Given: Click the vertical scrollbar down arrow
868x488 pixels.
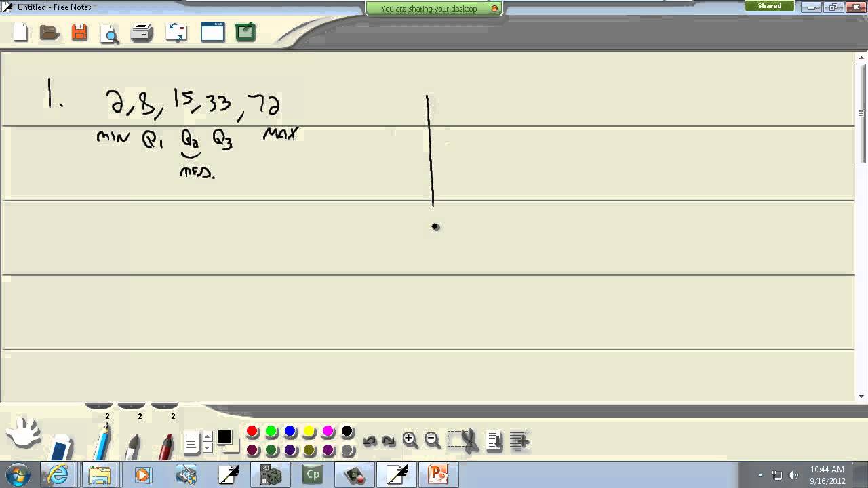Looking at the screenshot, I should coord(861,396).
